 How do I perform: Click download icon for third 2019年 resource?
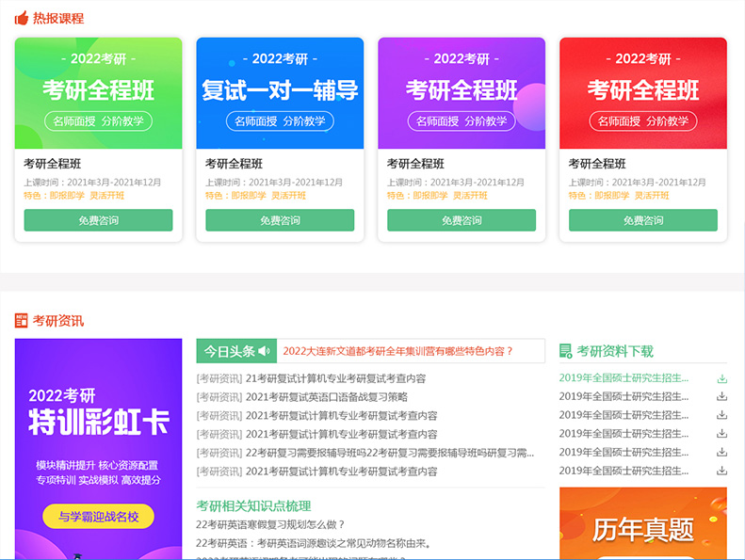(721, 415)
